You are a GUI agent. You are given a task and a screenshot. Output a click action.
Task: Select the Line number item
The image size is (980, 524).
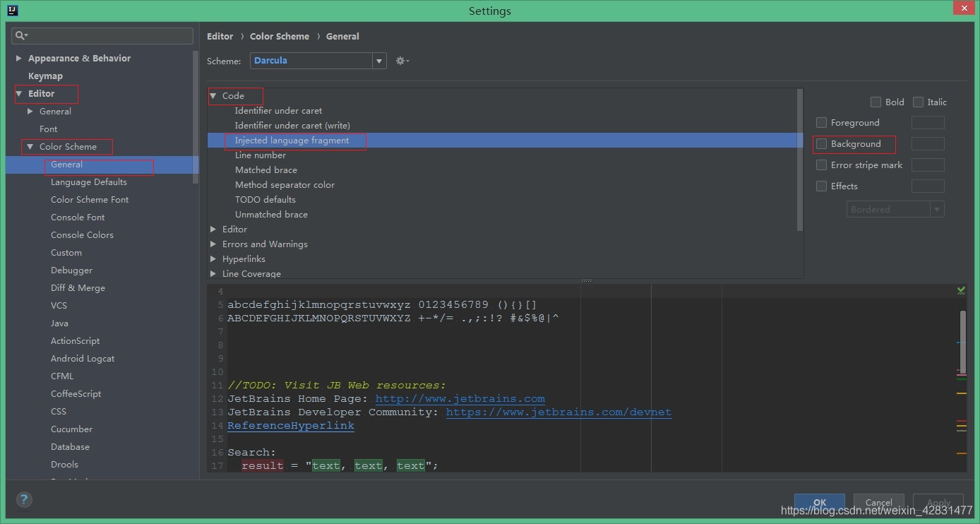coord(261,155)
